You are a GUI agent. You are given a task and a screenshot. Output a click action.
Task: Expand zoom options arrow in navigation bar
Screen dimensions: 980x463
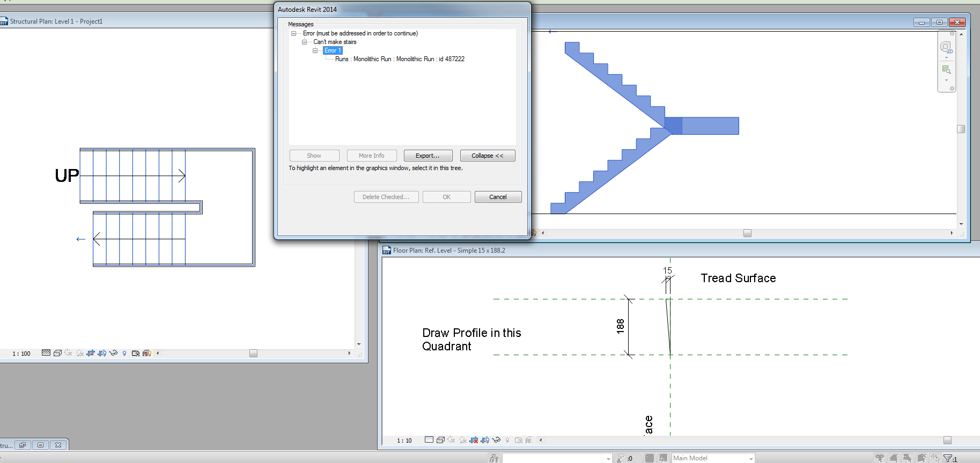pyautogui.click(x=946, y=80)
